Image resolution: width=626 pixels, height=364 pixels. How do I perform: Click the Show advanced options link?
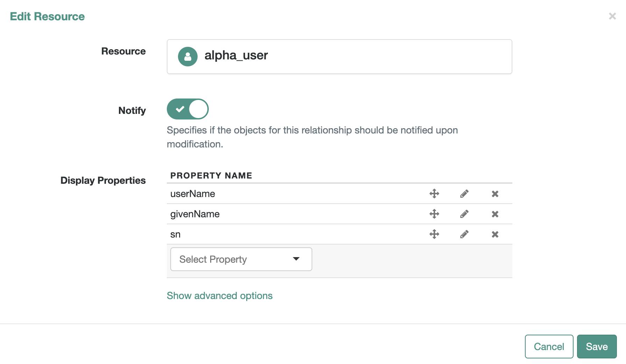pos(220,296)
